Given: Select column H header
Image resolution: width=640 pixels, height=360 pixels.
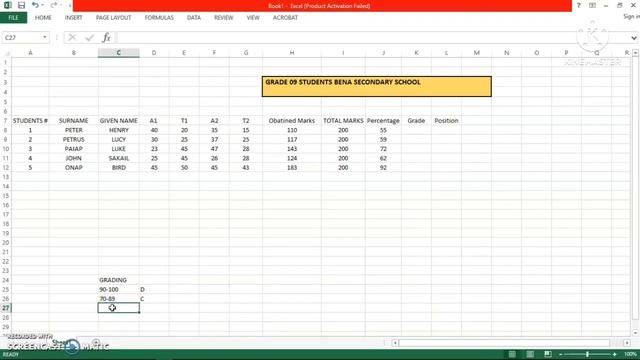Looking at the screenshot, I should (292, 53).
